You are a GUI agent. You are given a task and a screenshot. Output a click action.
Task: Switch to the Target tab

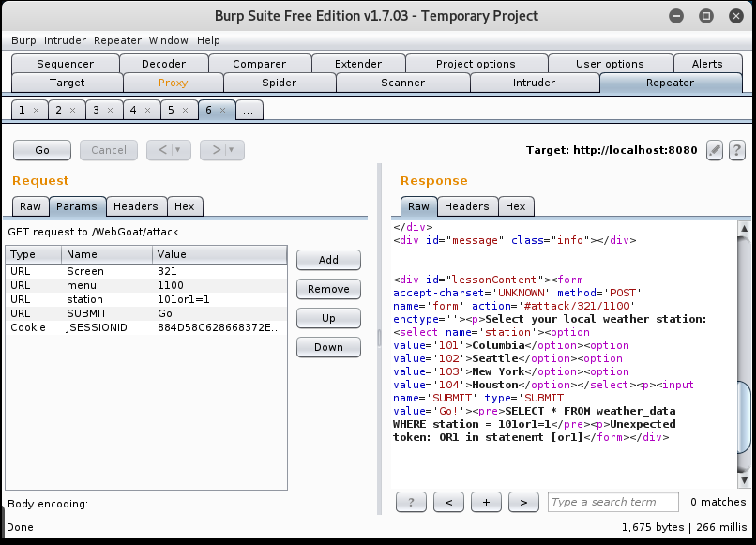67,83
